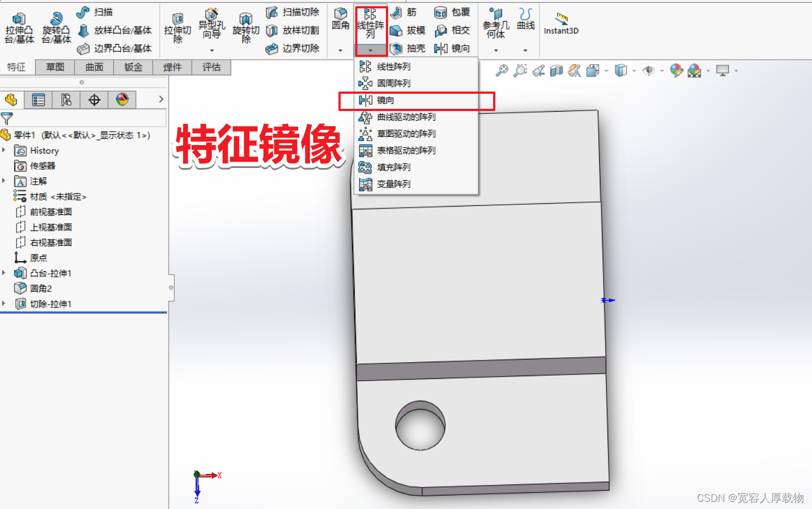Open the 参考几何体 reference geometry tool

tap(496, 23)
